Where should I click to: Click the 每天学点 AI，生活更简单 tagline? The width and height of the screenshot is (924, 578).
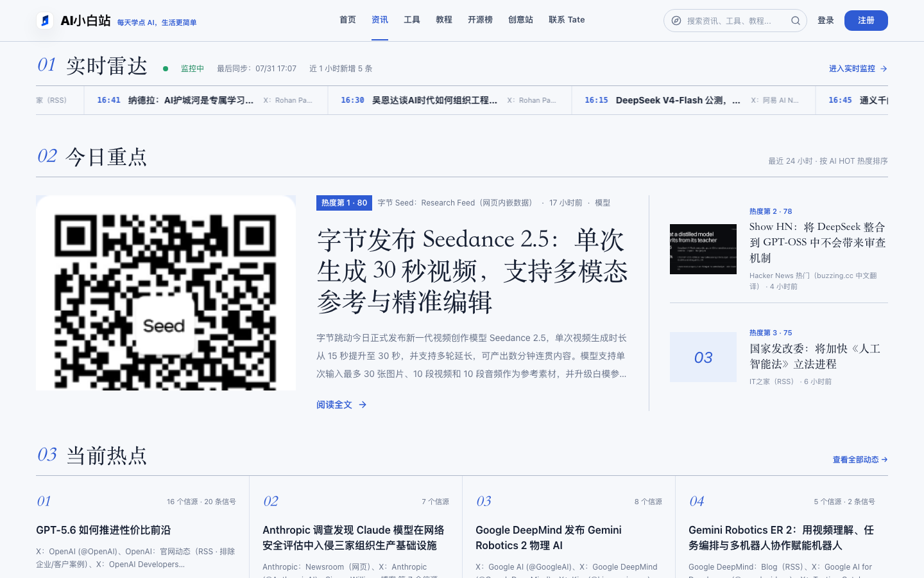pyautogui.click(x=157, y=22)
